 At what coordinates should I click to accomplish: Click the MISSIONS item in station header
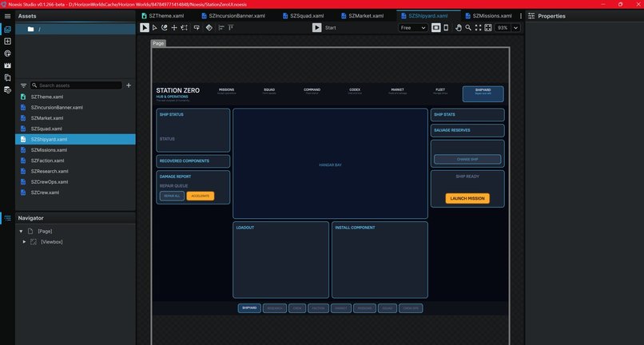[226, 91]
